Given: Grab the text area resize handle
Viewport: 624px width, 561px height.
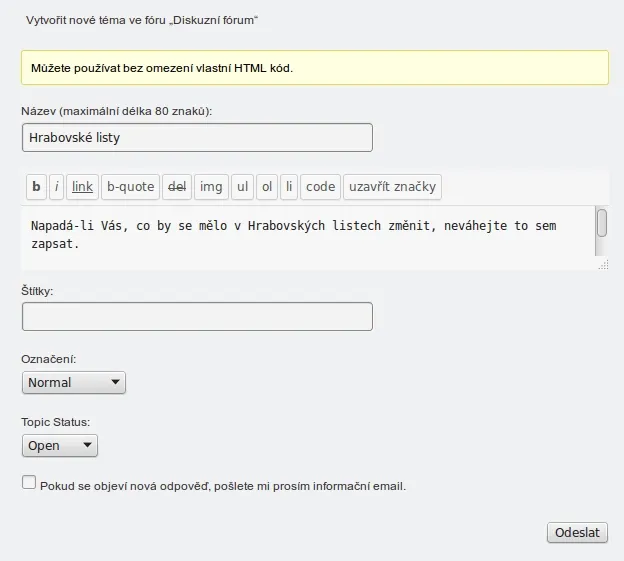Looking at the screenshot, I should click(603, 264).
